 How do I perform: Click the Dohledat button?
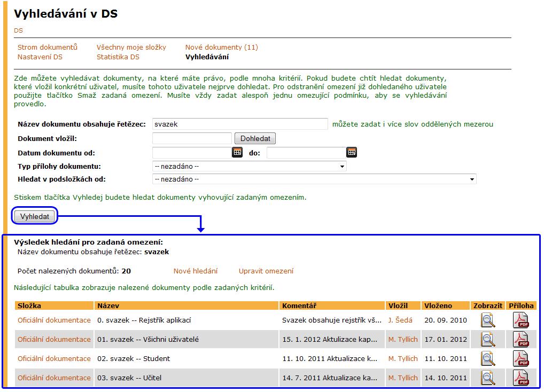tap(255, 138)
